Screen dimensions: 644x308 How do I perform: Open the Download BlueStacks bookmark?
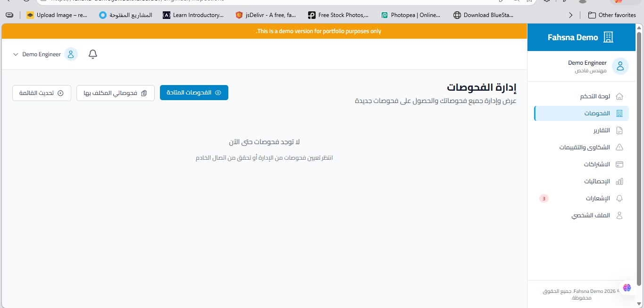[x=484, y=15]
